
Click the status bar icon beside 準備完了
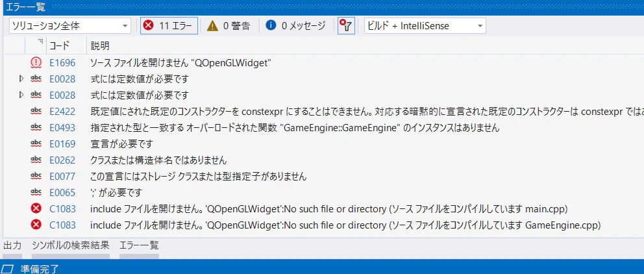8,269
